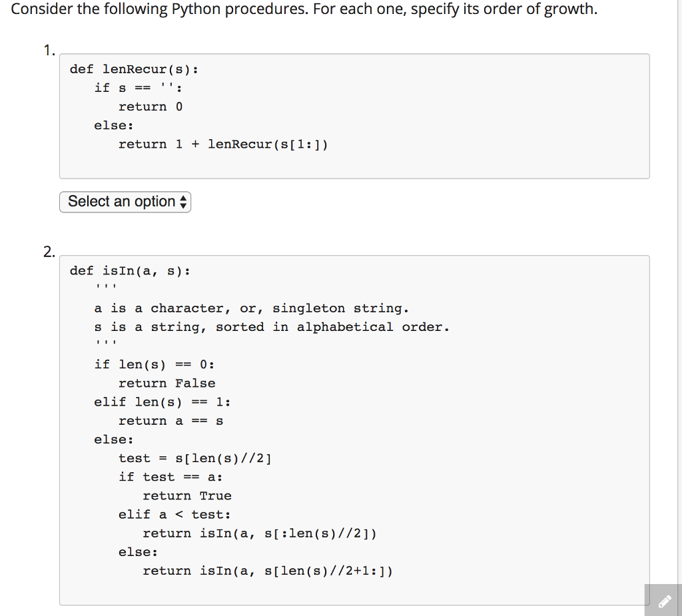Select the question 1 label
This screenshot has height=616, width=682.
(x=47, y=49)
